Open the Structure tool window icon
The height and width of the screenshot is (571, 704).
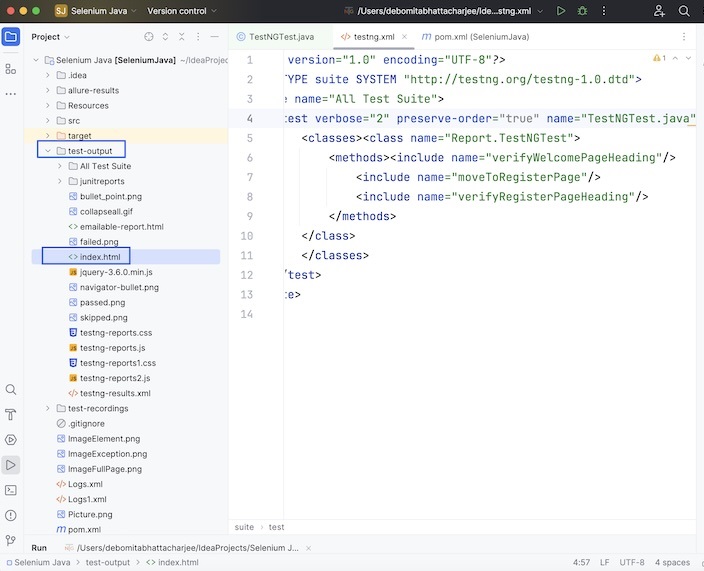pos(11,69)
